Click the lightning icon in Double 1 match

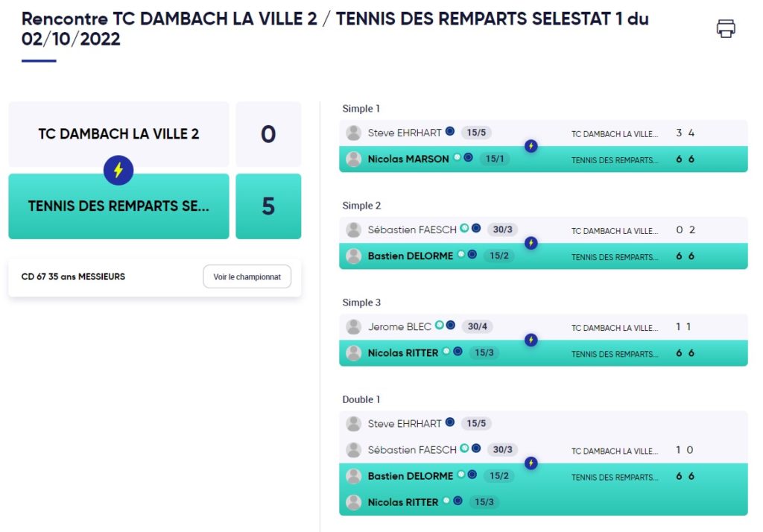tap(531, 463)
